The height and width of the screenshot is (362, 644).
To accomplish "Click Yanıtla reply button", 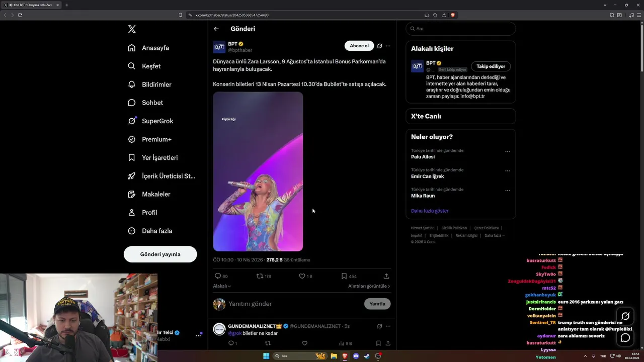I will coord(377,304).
